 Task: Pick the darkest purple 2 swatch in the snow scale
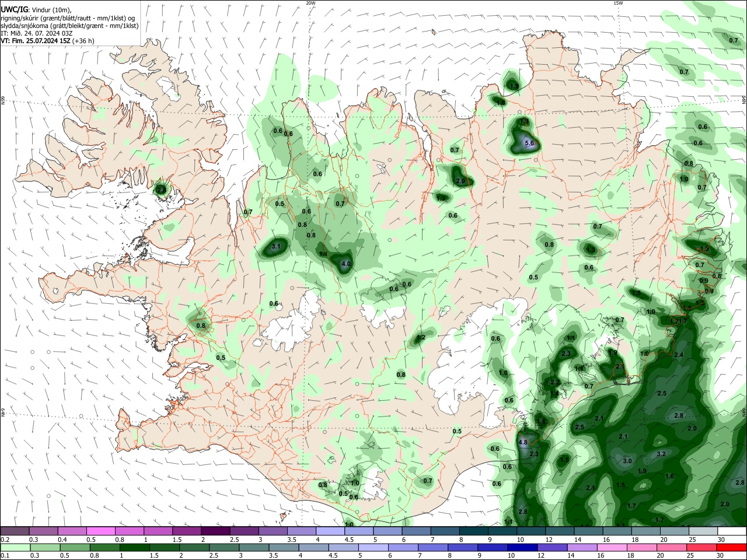215,531
